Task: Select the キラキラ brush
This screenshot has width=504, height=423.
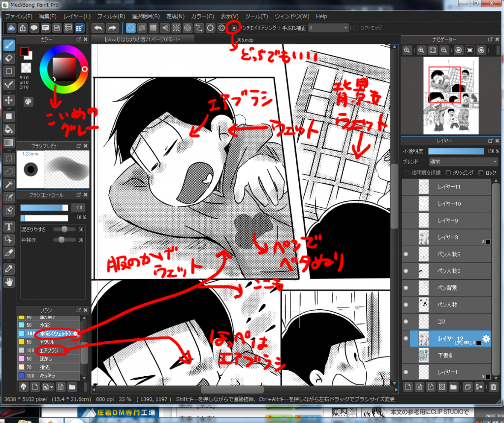Action: pyautogui.click(x=48, y=375)
